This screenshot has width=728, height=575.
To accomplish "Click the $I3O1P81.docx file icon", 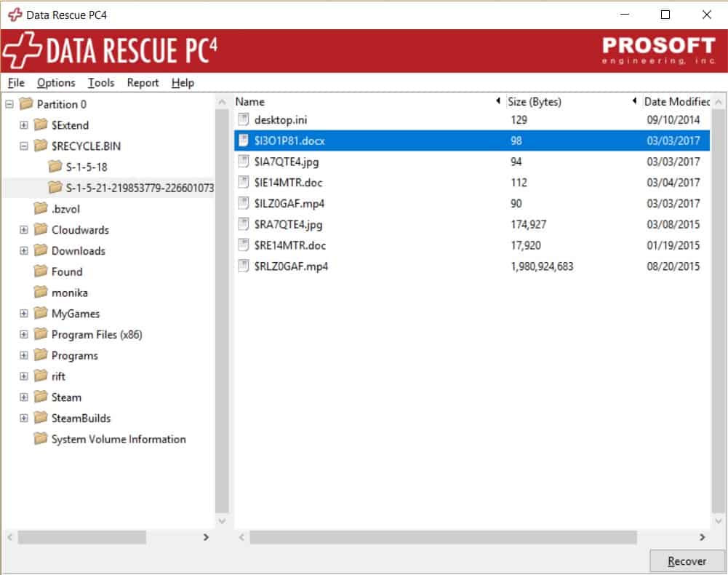I will click(244, 140).
